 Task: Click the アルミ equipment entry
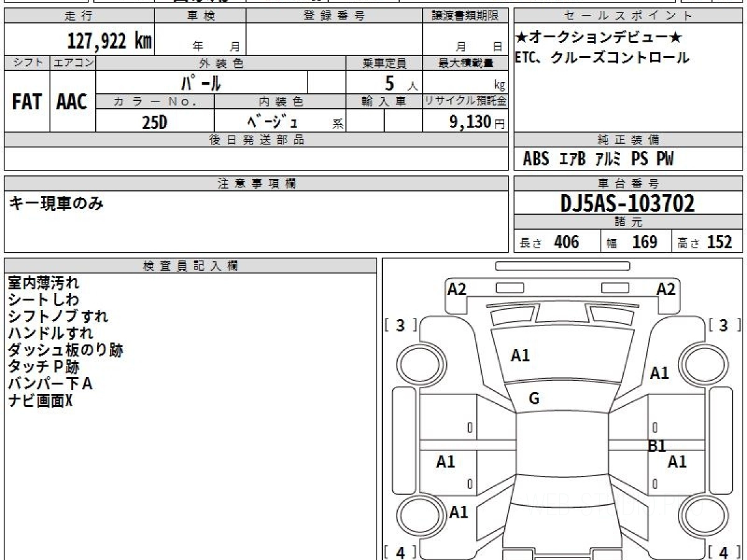pyautogui.click(x=608, y=159)
